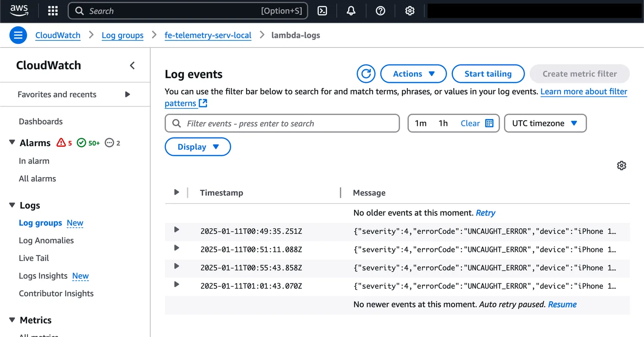Open Logs Insights in the sidebar
This screenshot has height=337, width=644.
[x=43, y=276]
